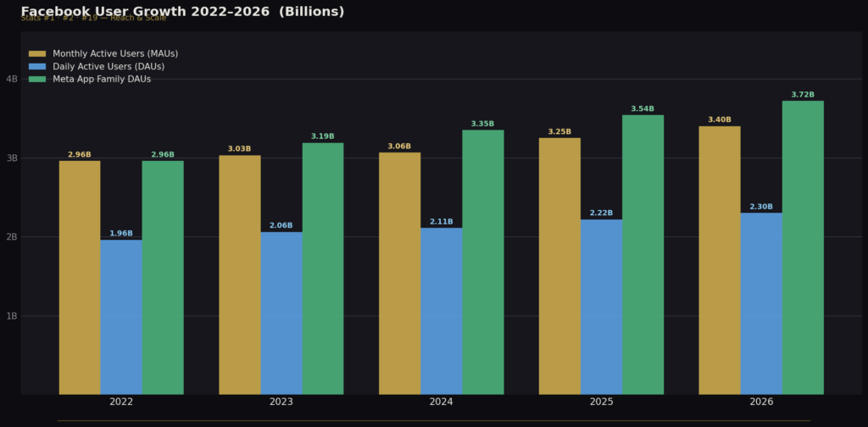Click the 3.25B value label
The image size is (868, 427).
pos(559,131)
